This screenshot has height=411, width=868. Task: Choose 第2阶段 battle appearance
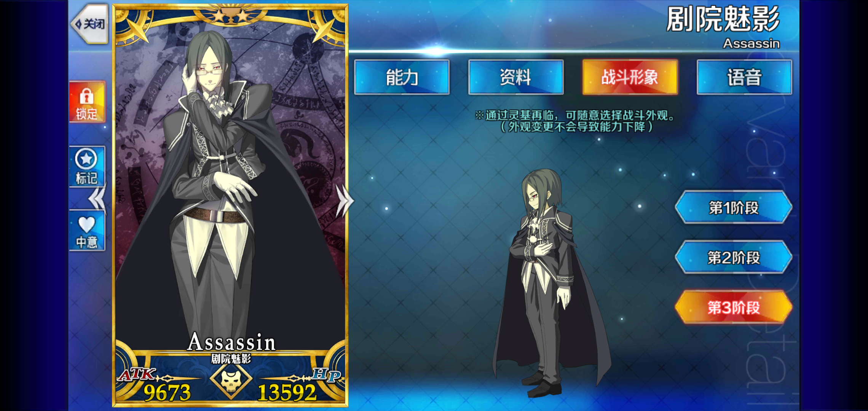pyautogui.click(x=734, y=257)
